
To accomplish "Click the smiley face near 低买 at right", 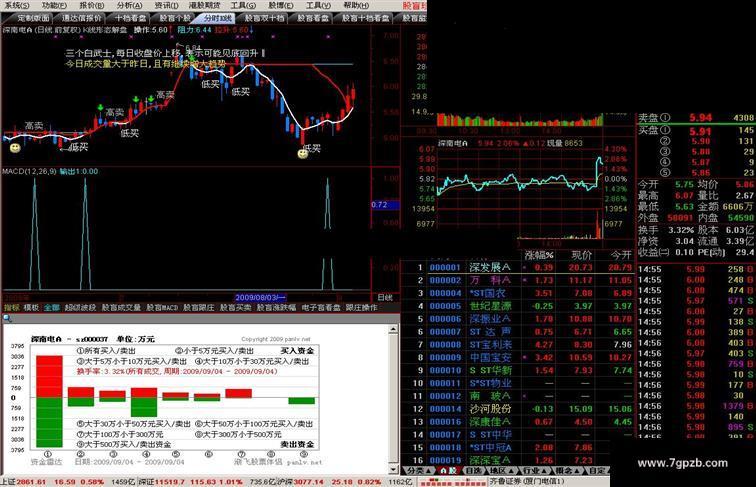I will [303, 154].
